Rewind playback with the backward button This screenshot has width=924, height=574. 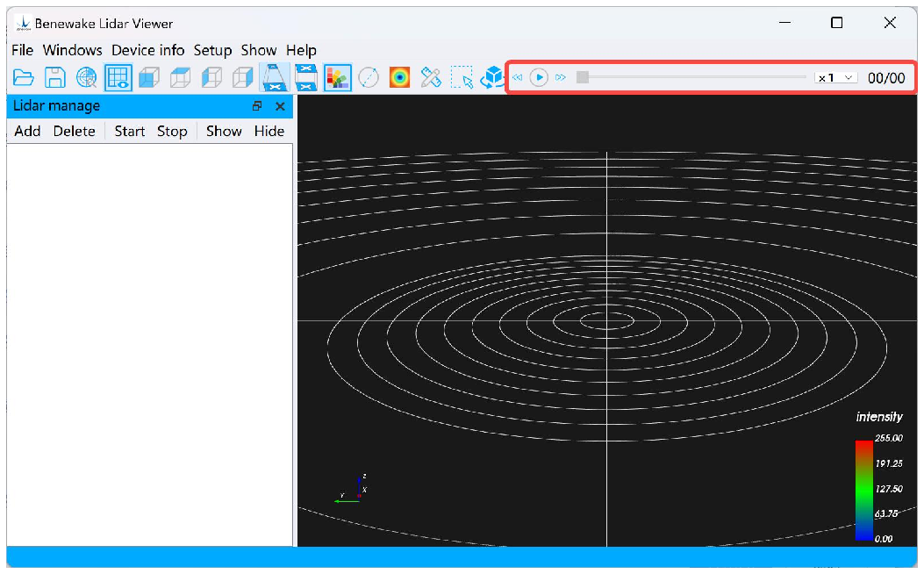point(518,78)
